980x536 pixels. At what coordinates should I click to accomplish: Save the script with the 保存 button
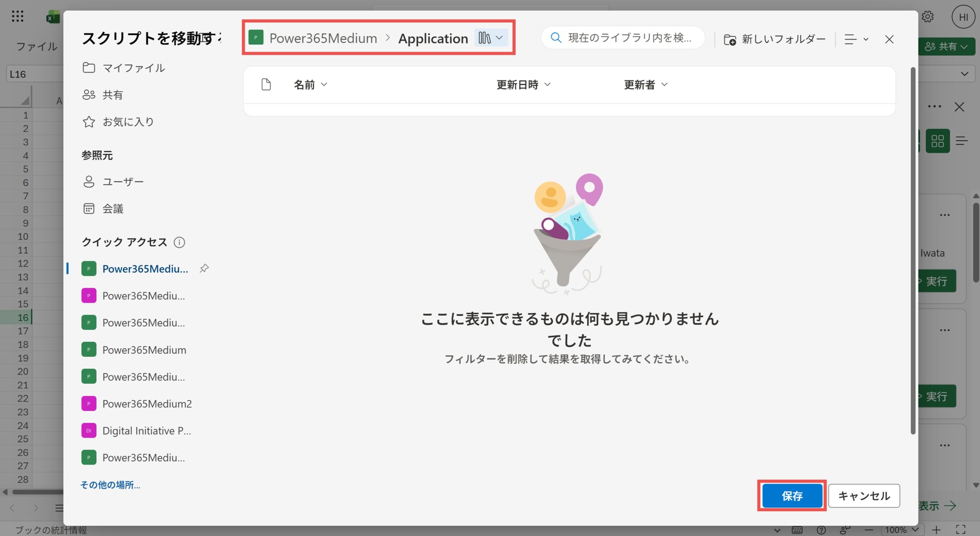click(792, 496)
